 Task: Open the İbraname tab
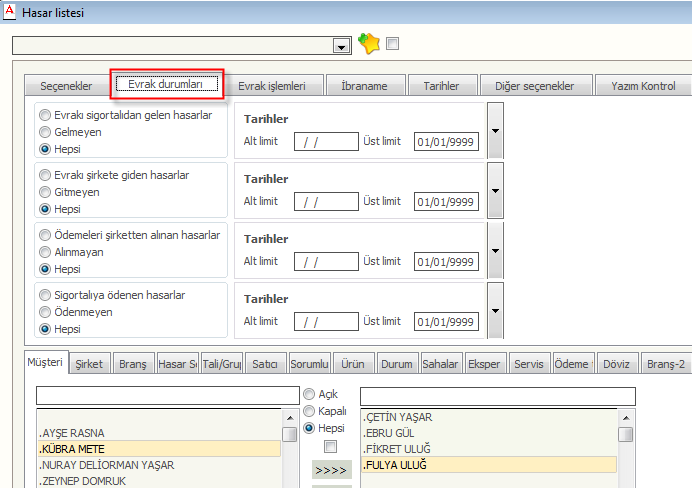[x=364, y=86]
